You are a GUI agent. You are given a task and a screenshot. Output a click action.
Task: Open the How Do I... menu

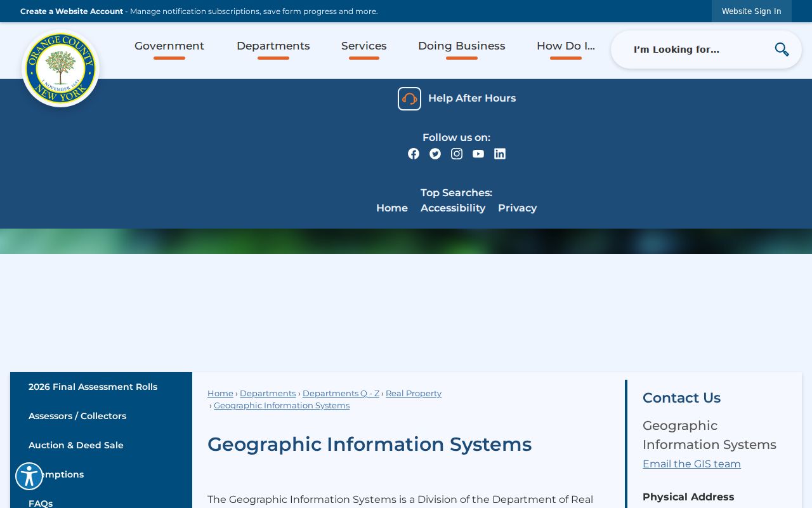pos(566,46)
